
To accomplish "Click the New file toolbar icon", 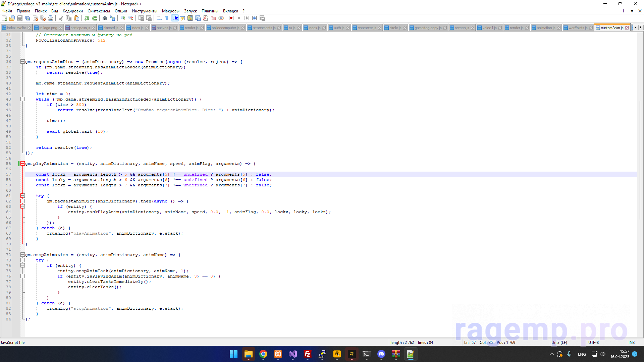I will (x=5, y=18).
